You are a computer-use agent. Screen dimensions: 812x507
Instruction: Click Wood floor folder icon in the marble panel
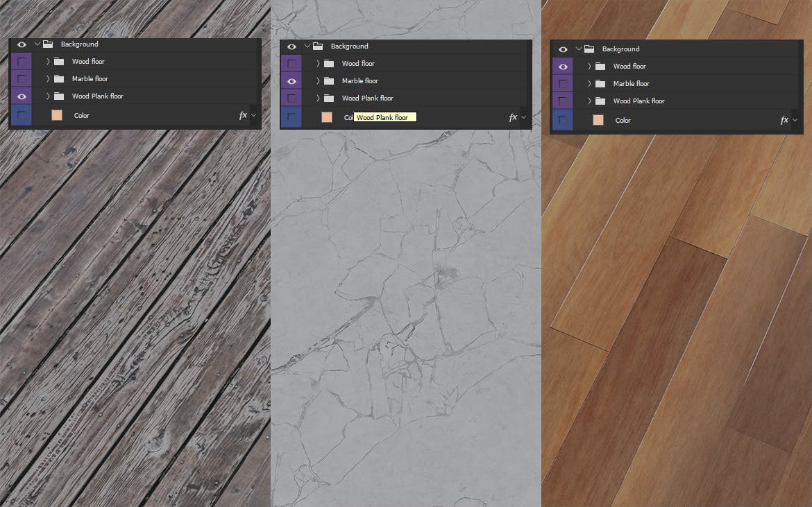(329, 63)
